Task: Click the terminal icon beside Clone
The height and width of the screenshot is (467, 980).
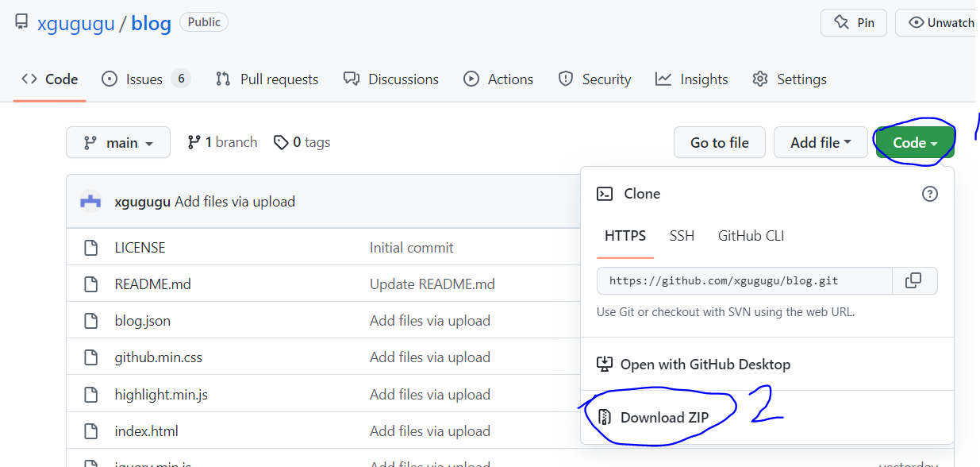Action: [x=605, y=194]
